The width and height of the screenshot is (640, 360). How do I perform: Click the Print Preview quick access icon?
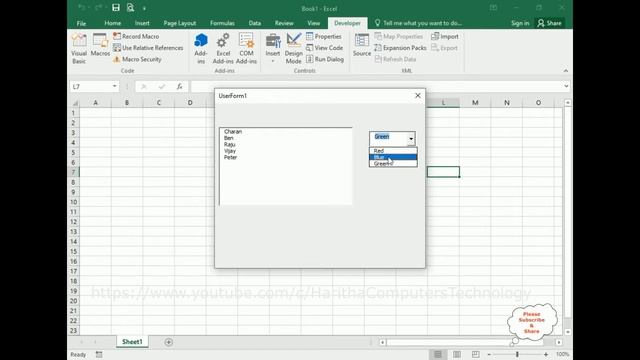130,8
